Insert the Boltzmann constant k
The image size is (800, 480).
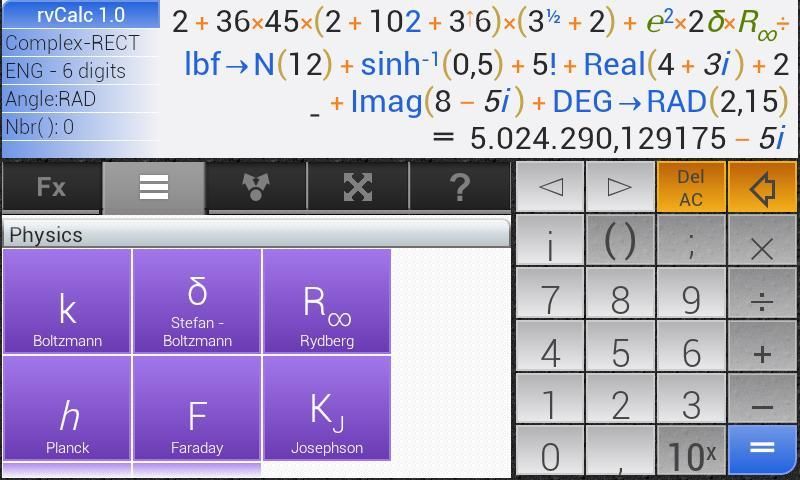(67, 302)
